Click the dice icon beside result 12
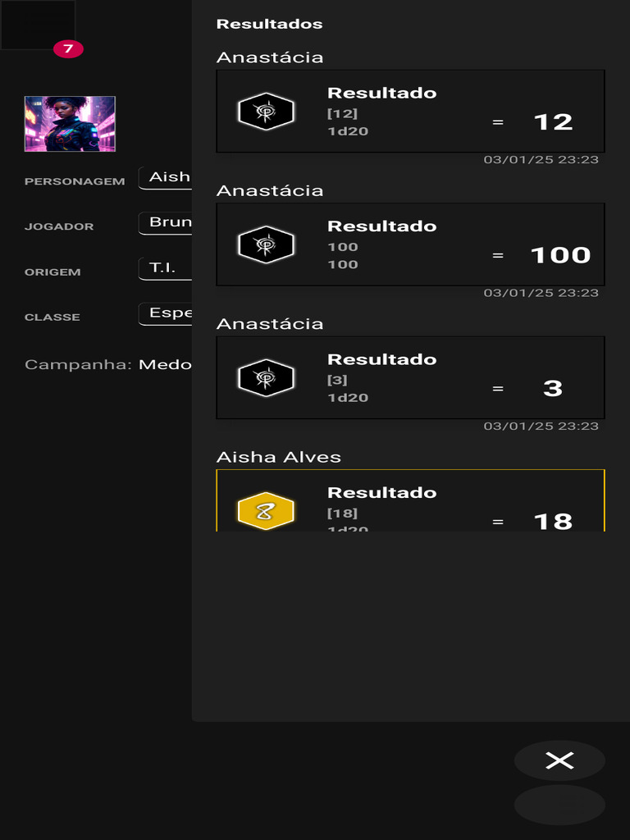 [266, 112]
